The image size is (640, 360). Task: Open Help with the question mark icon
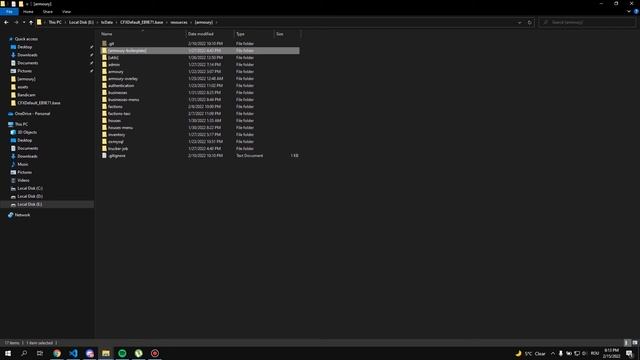pyautogui.click(x=636, y=11)
